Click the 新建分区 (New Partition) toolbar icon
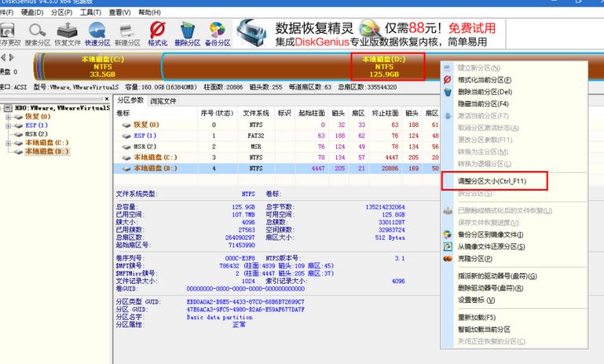 [x=126, y=32]
